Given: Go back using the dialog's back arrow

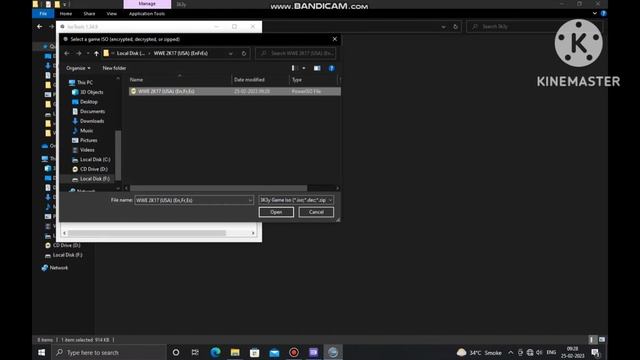Looking at the screenshot, I should click(67, 53).
